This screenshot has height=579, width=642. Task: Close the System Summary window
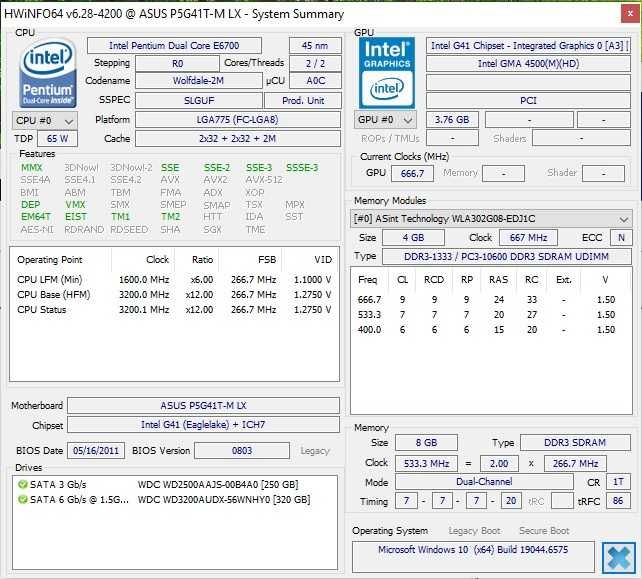point(630,14)
